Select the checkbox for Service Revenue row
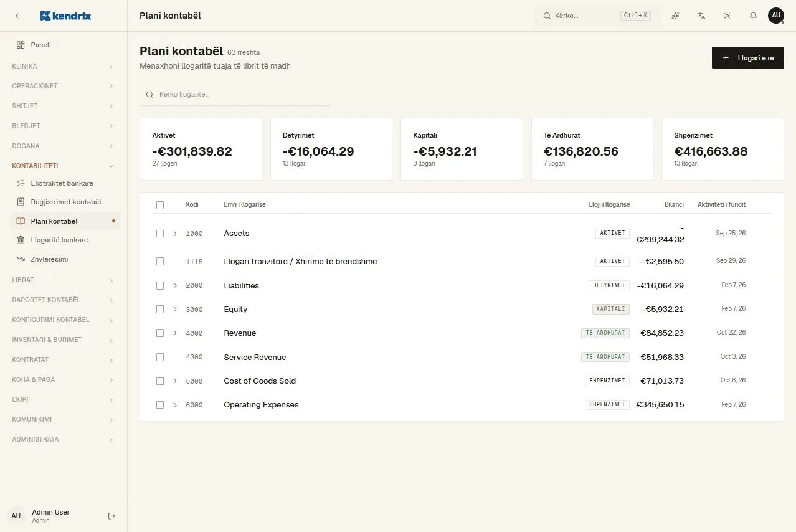This screenshot has height=532, width=796. 160,358
